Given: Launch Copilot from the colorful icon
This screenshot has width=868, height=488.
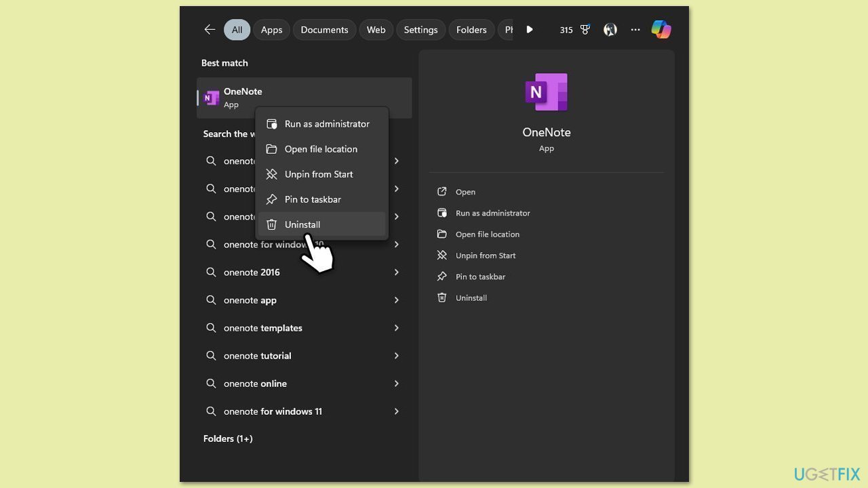Looking at the screenshot, I should click(x=661, y=29).
